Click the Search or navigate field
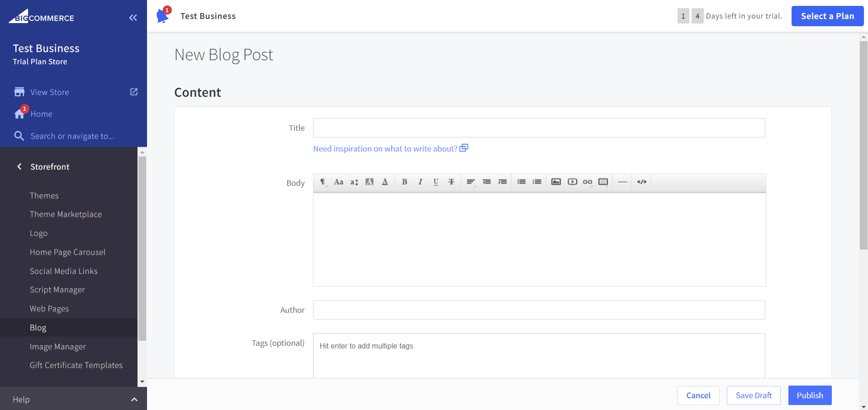The image size is (868, 410). [x=72, y=136]
